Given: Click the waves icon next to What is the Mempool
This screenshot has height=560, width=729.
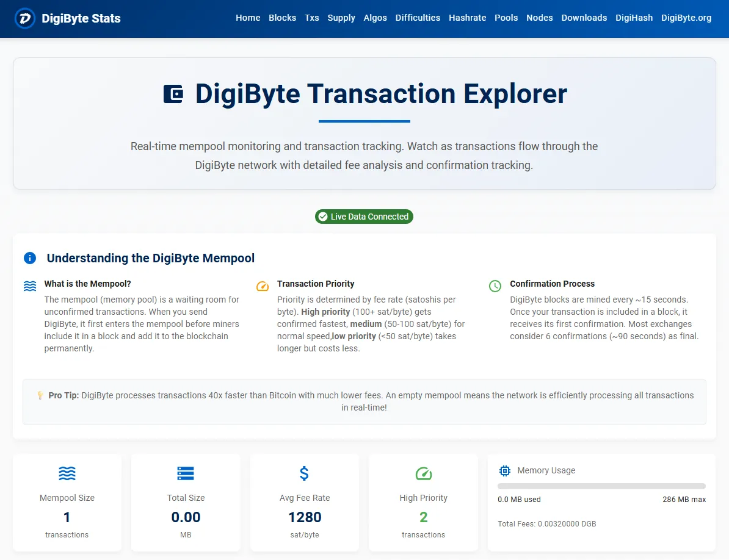Looking at the screenshot, I should tap(30, 287).
